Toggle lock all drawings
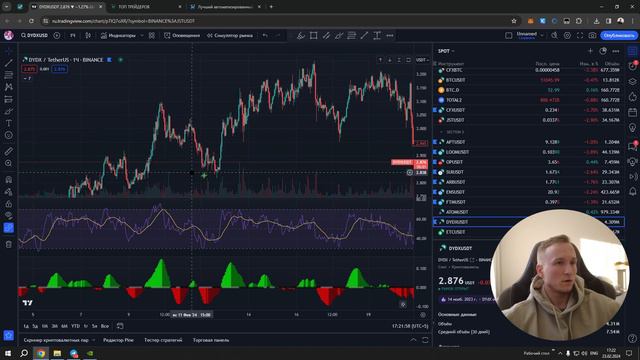640x360 pixels. [x=9, y=204]
